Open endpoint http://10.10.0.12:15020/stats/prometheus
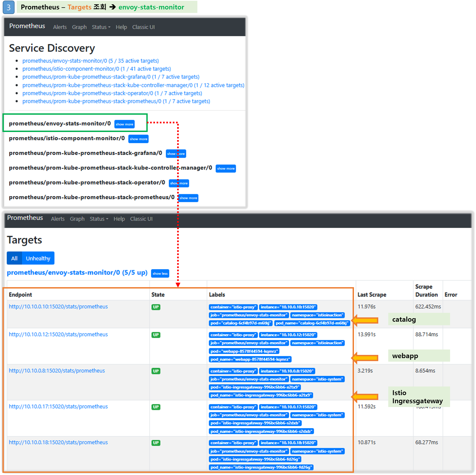The height and width of the screenshot is (475, 476). tap(58, 334)
